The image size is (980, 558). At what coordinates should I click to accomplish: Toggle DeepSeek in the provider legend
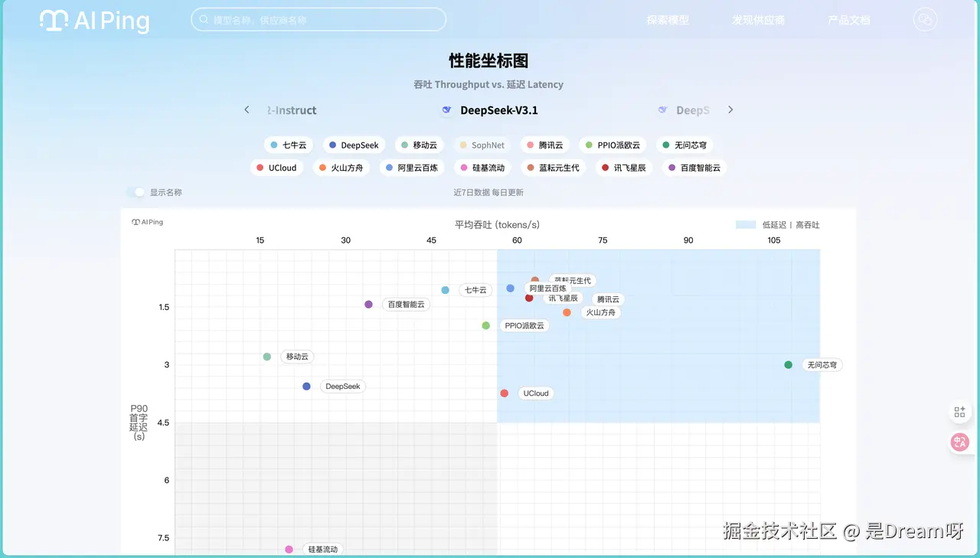point(354,145)
